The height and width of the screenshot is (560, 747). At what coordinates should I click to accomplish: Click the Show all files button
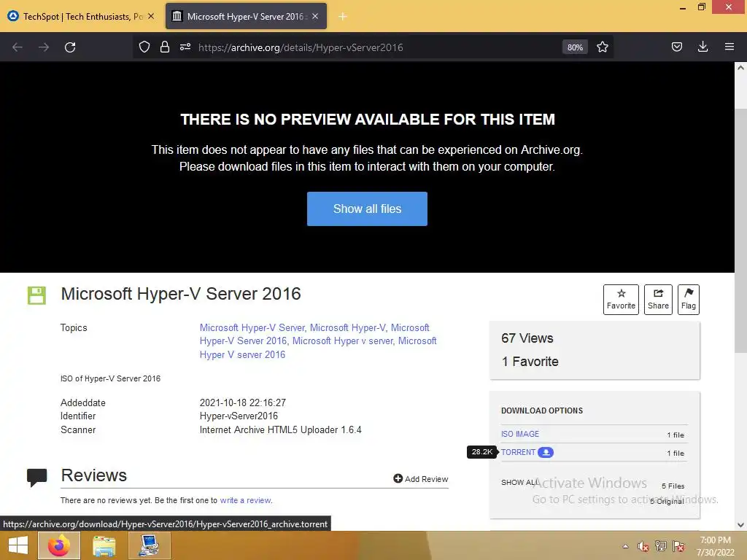(x=367, y=209)
